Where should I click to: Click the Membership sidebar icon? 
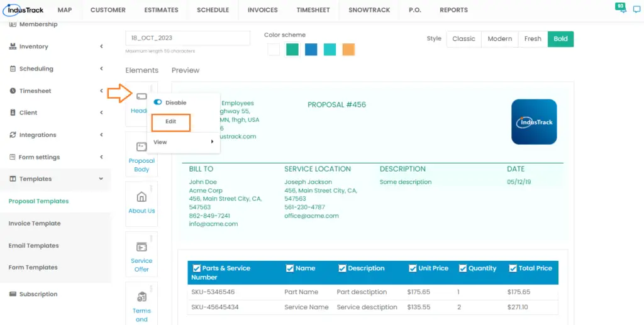click(x=13, y=25)
